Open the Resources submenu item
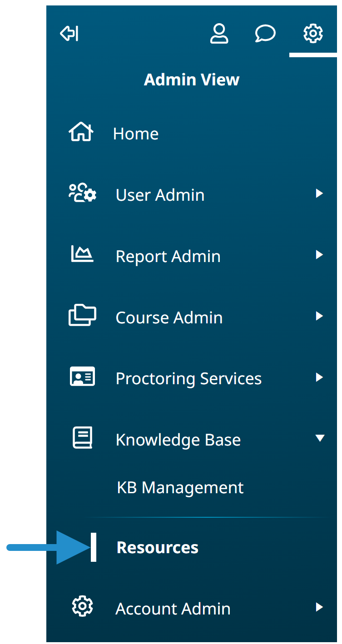 pyautogui.click(x=158, y=547)
